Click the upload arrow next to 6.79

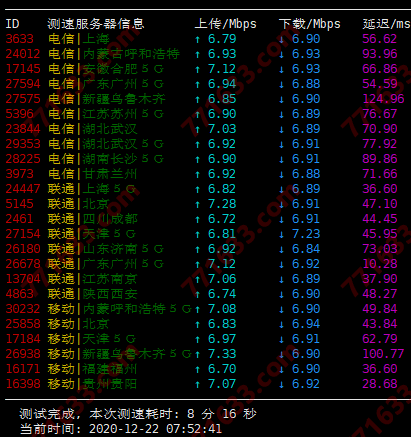198,39
